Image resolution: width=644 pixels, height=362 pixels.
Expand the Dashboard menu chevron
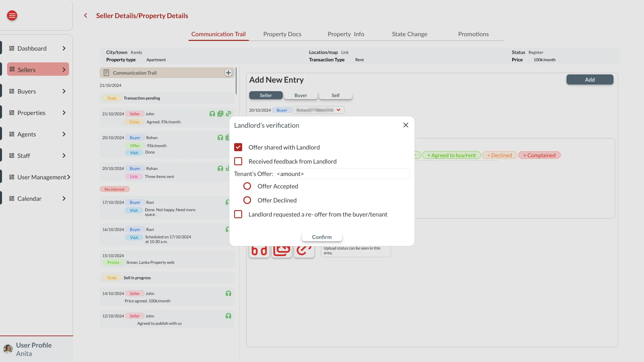tap(64, 48)
